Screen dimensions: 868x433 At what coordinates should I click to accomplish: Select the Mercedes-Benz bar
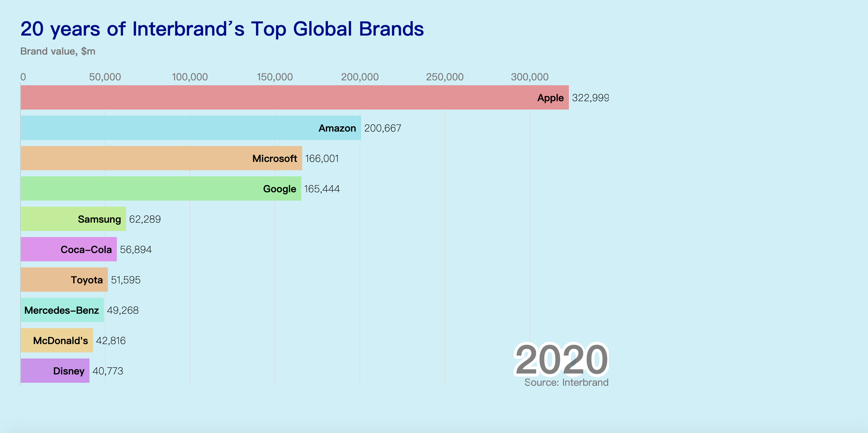coord(62,310)
